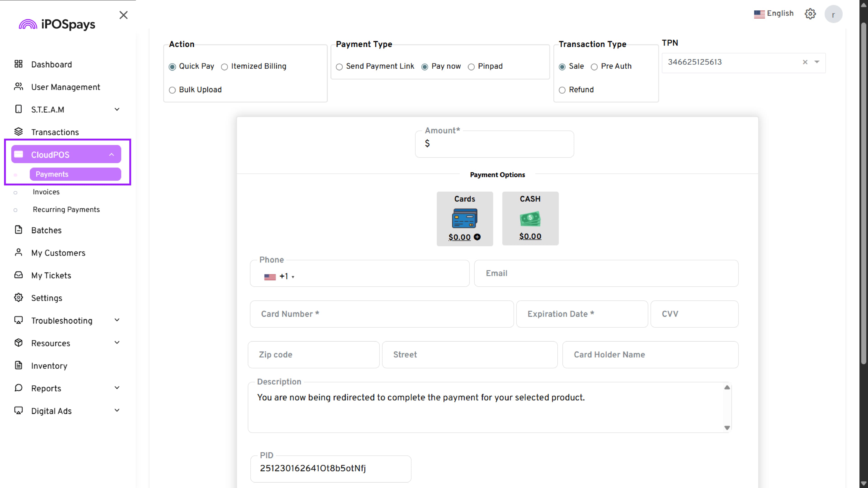Open the TPN dropdown arrow
Image resolution: width=868 pixels, height=488 pixels.
[x=817, y=62]
